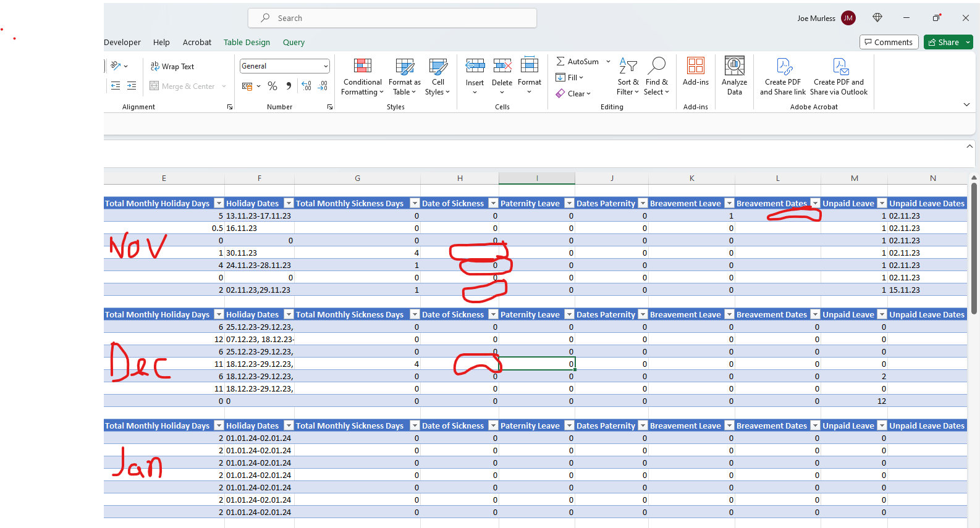
Task: Open Conditional Formatting menu
Action: coord(362,77)
